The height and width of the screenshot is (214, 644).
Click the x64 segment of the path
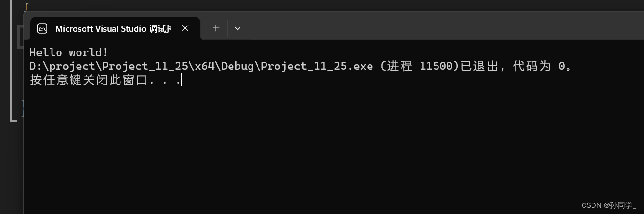[x=206, y=66]
